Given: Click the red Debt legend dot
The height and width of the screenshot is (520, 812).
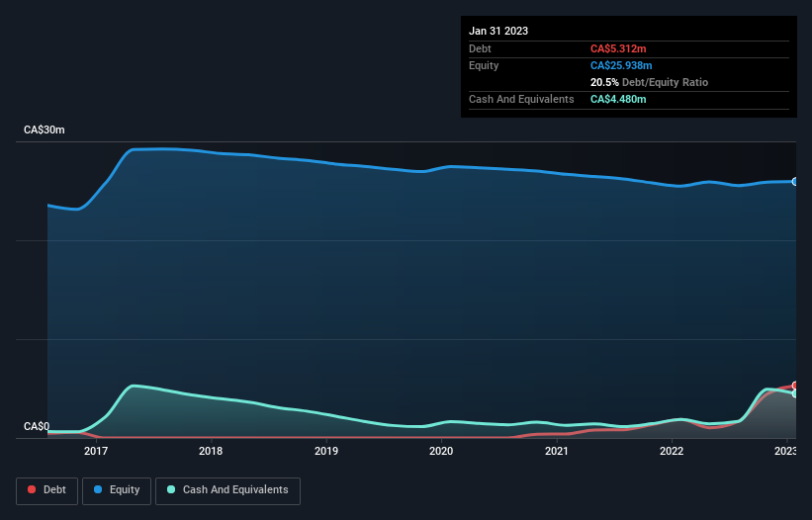Looking at the screenshot, I should [32, 489].
